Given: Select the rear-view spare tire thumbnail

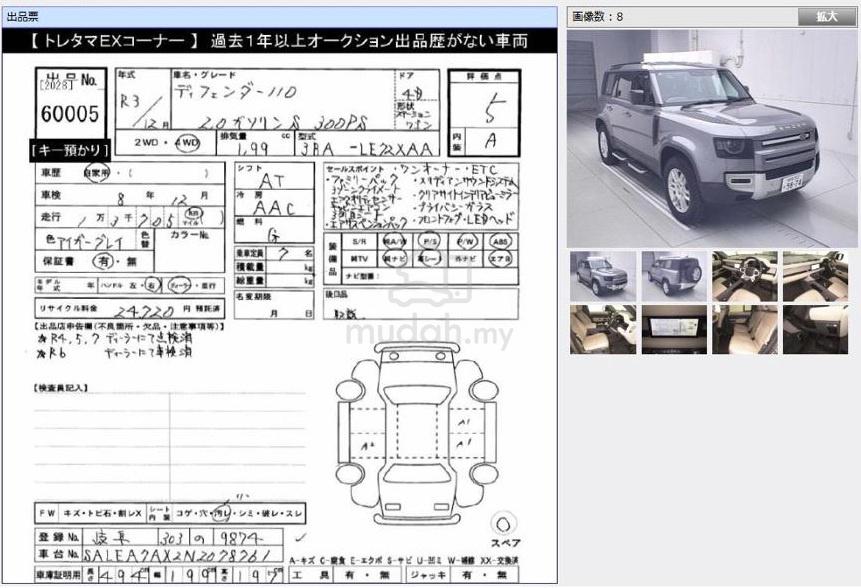Looking at the screenshot, I should coord(674,276).
